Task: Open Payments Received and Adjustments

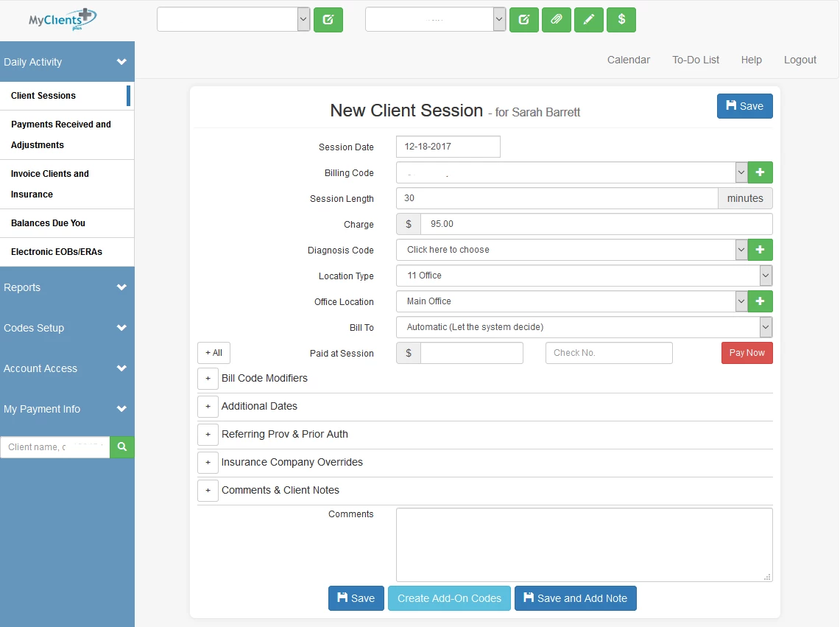Action: [x=67, y=135]
